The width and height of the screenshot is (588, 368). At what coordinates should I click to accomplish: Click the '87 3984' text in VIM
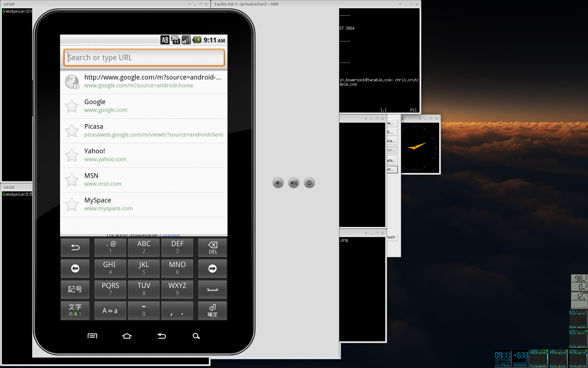[347, 28]
